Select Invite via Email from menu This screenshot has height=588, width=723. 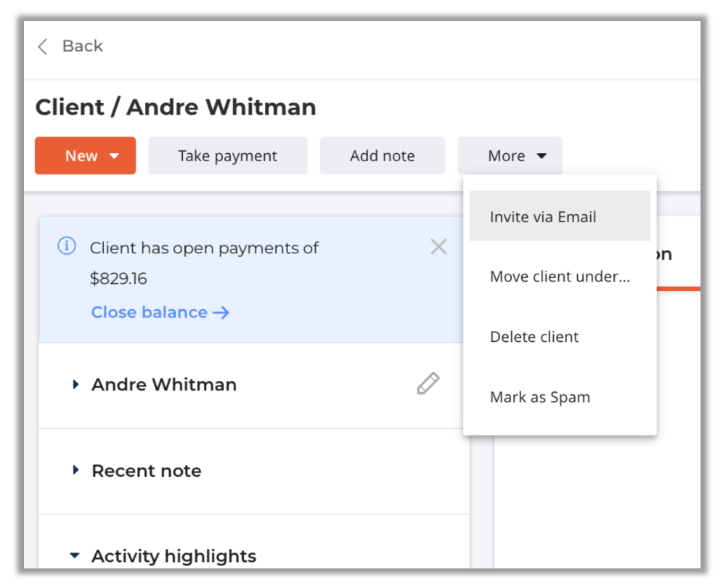point(543,217)
